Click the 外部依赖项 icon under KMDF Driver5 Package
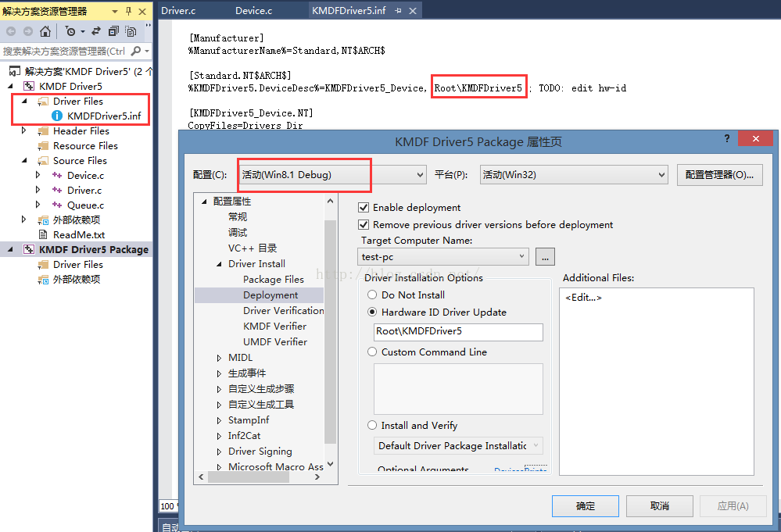781x532 pixels. click(x=43, y=279)
